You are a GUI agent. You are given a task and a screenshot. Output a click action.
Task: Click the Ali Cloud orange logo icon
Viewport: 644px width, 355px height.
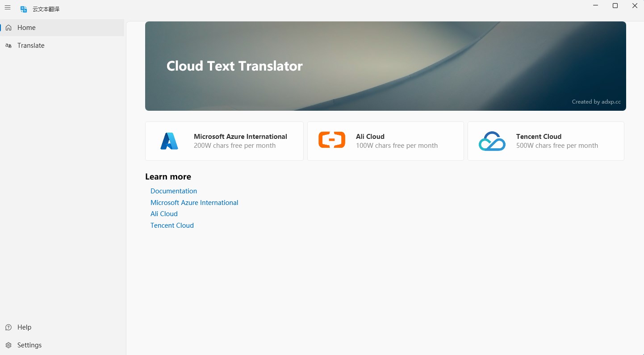tap(332, 140)
